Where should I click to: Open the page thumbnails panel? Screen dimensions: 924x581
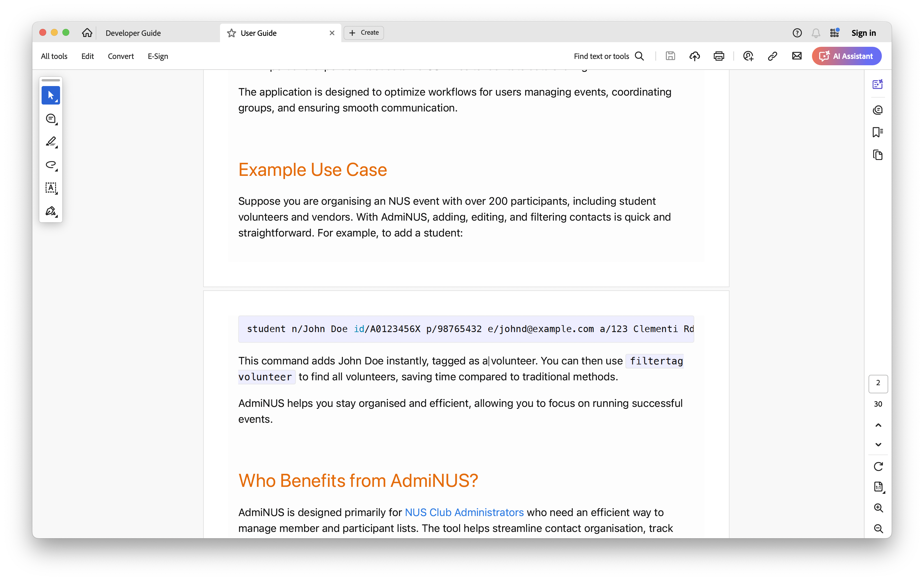[878, 155]
